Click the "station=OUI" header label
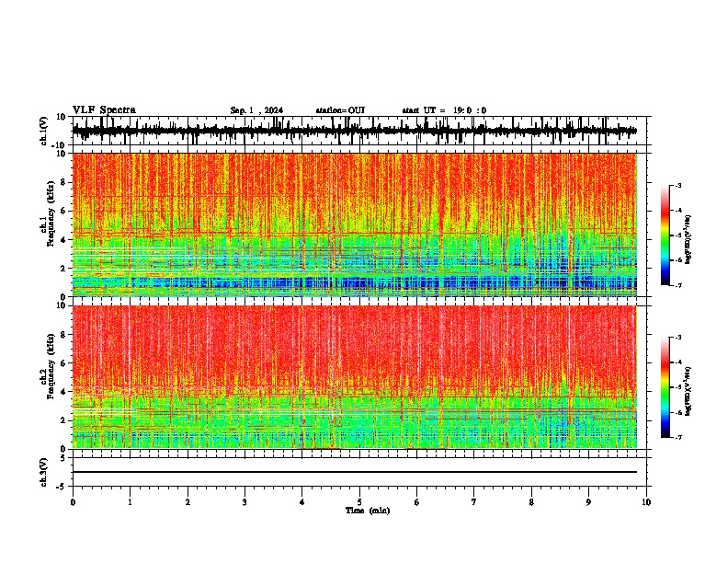Viewport: 728px width, 563px height. click(340, 110)
